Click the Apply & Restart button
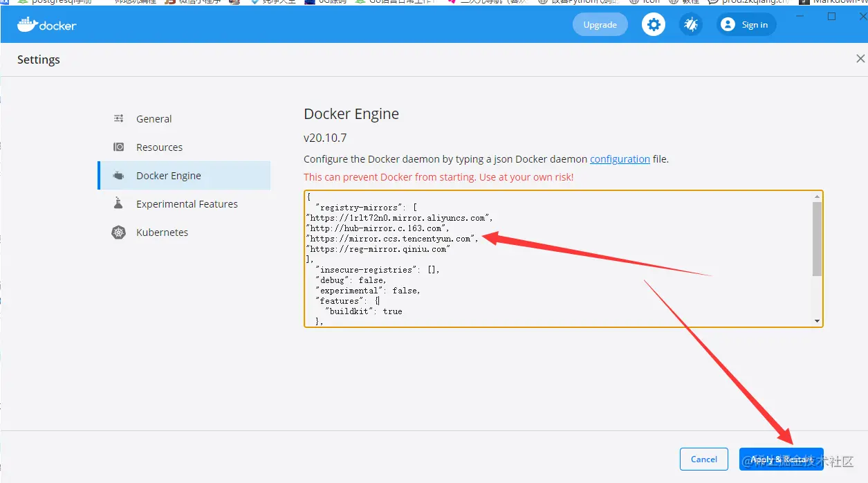Screen dimensions: 868x483 tap(781, 459)
